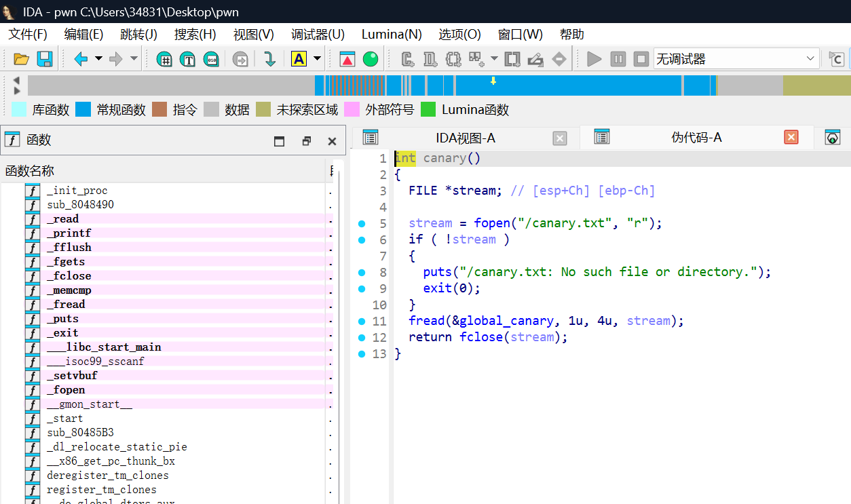851x504 pixels.
Task: Click the dashed square with plus icon
Action: (453, 59)
